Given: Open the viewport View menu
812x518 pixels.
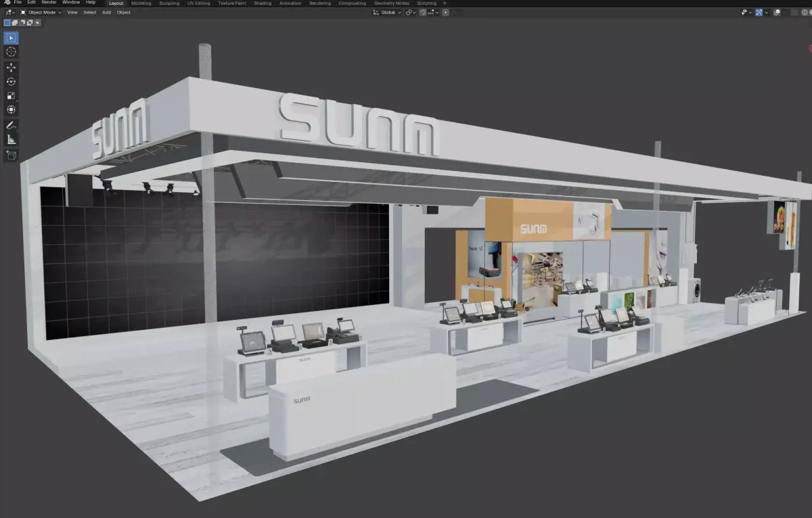Looking at the screenshot, I should 72,12.
